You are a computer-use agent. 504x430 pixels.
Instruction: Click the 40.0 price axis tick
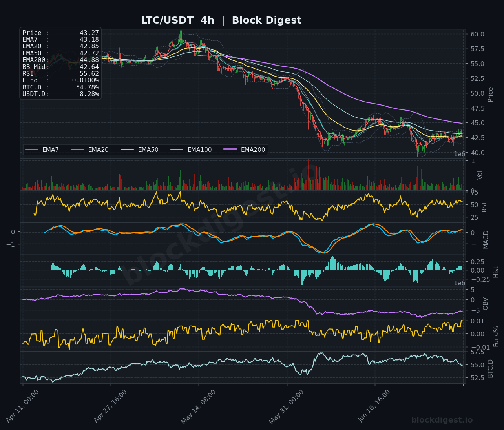(477, 153)
